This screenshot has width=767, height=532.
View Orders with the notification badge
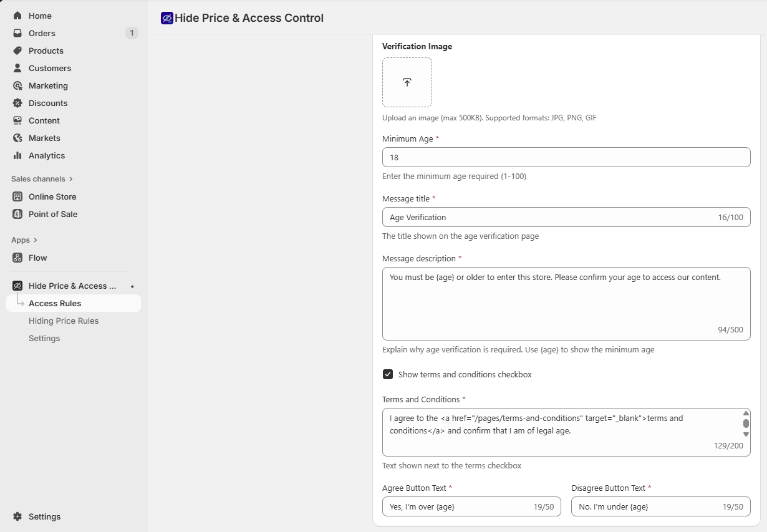pyautogui.click(x=41, y=33)
